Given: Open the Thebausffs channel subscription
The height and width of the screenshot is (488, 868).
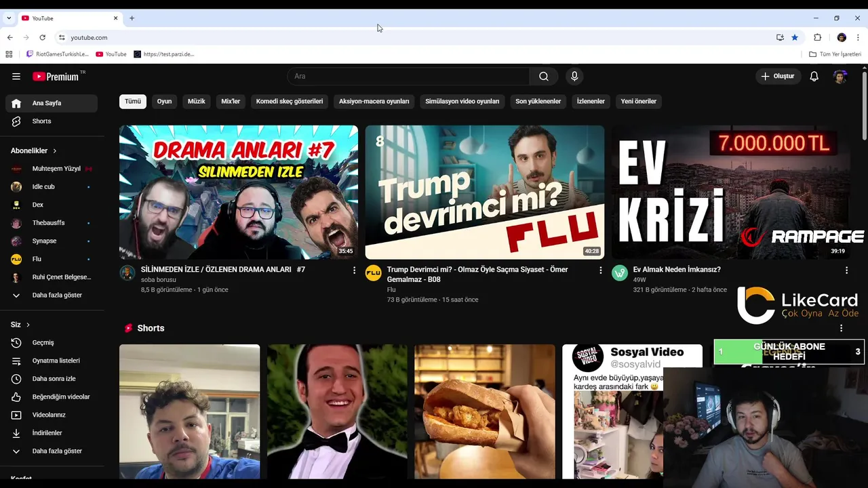Looking at the screenshot, I should (52, 223).
